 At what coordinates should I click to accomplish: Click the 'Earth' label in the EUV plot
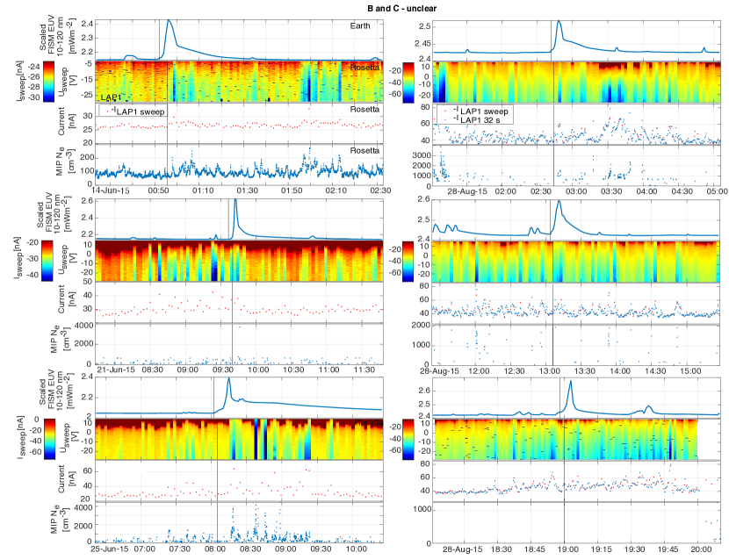pyautogui.click(x=360, y=26)
